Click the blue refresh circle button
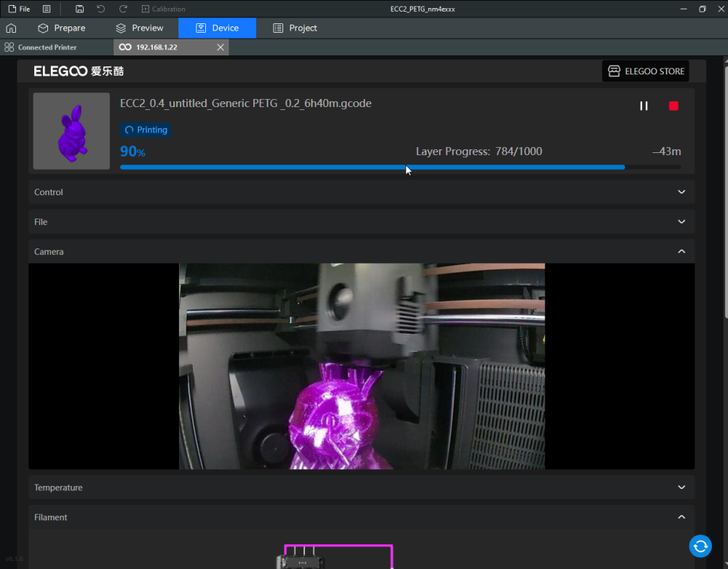Screen dimensions: 728x569 point(700,546)
